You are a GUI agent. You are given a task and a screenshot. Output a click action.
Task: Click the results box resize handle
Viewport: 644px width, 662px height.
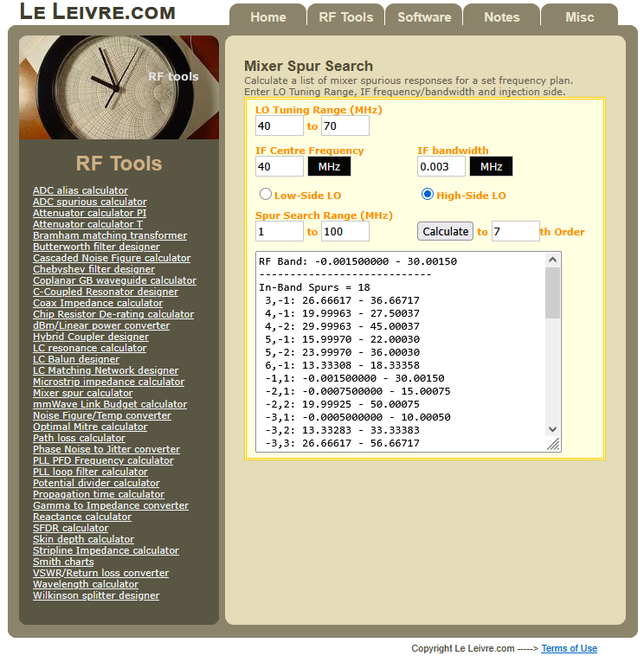[x=553, y=444]
